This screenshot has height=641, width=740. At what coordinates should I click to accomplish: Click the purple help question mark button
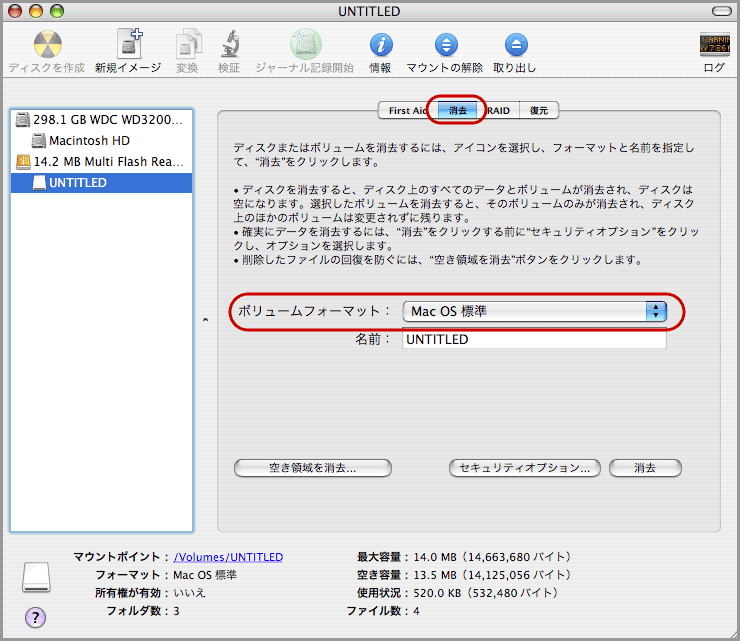coord(35,617)
